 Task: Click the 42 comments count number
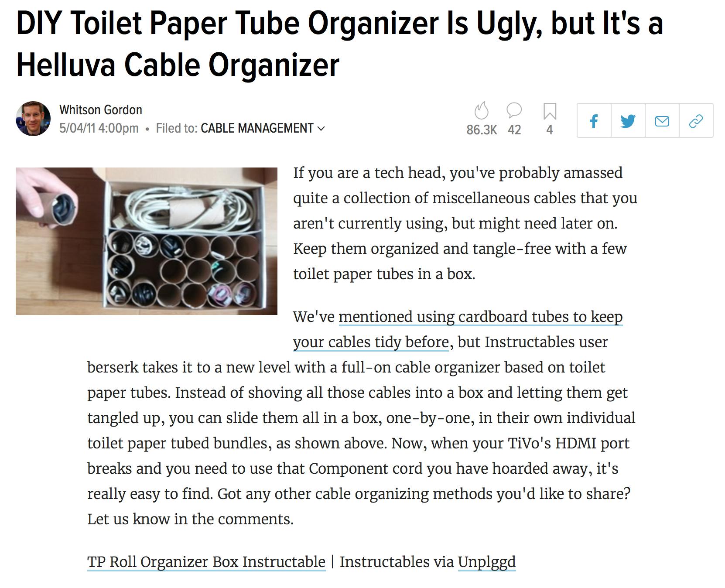pyautogui.click(x=514, y=130)
